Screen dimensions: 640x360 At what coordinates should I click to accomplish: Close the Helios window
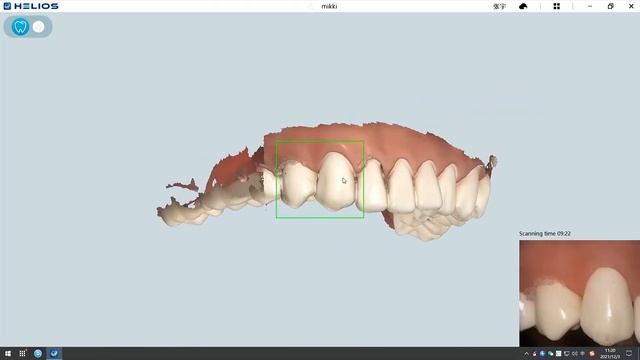631,6
